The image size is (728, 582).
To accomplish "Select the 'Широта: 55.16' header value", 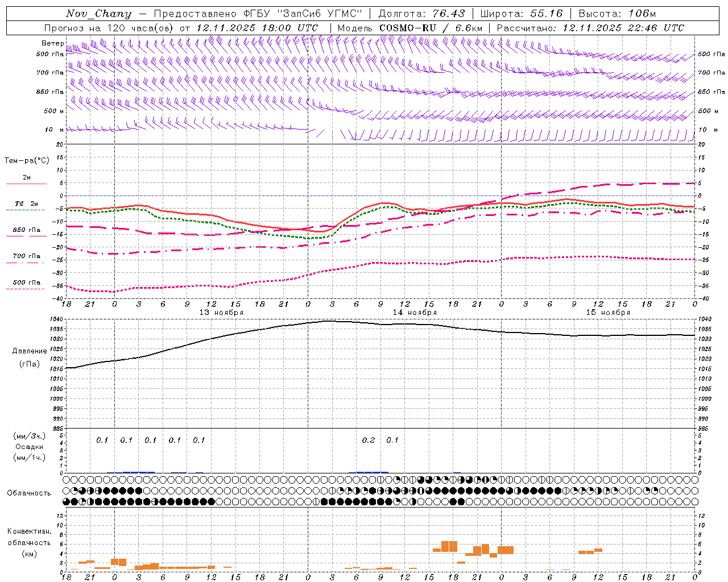I will point(522,14).
